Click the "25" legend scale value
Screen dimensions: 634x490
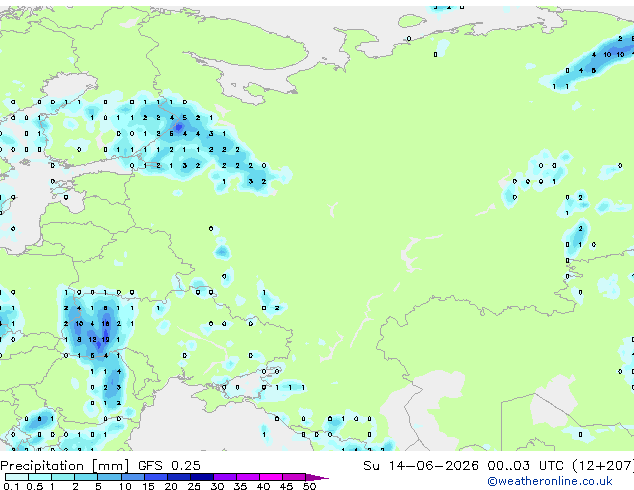pyautogui.click(x=194, y=486)
